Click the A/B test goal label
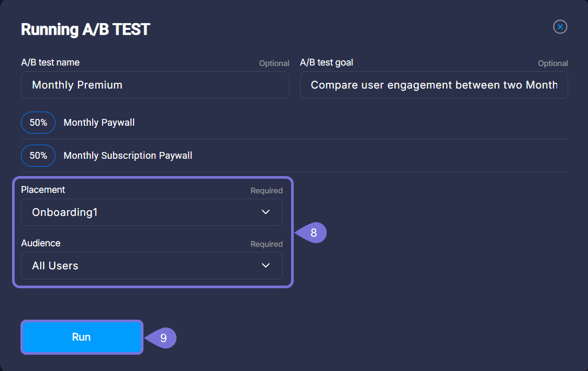The height and width of the screenshot is (371, 588). (x=326, y=62)
